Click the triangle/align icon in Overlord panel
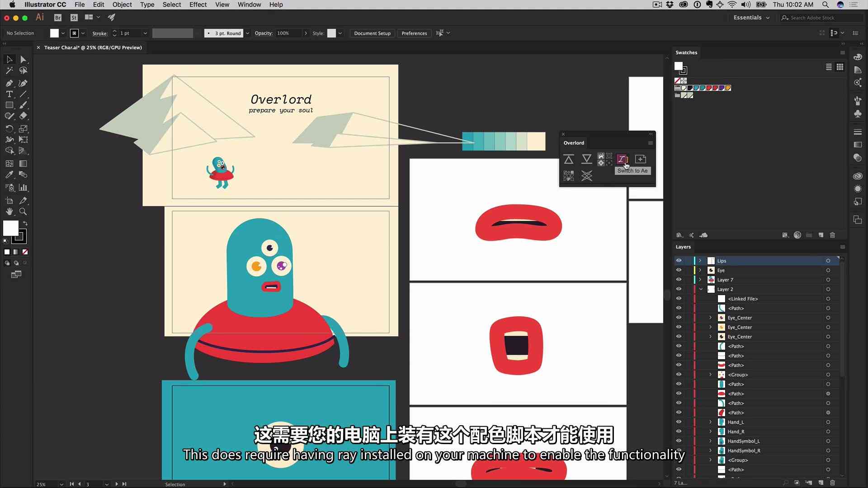This screenshot has width=868, height=488. (568, 159)
